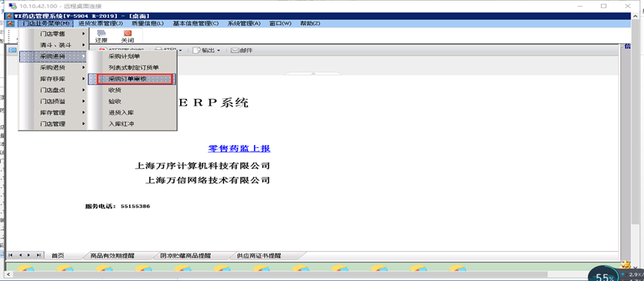Click the blue panel icon under the menu bar
This screenshot has height=281, width=644.
(13, 51)
